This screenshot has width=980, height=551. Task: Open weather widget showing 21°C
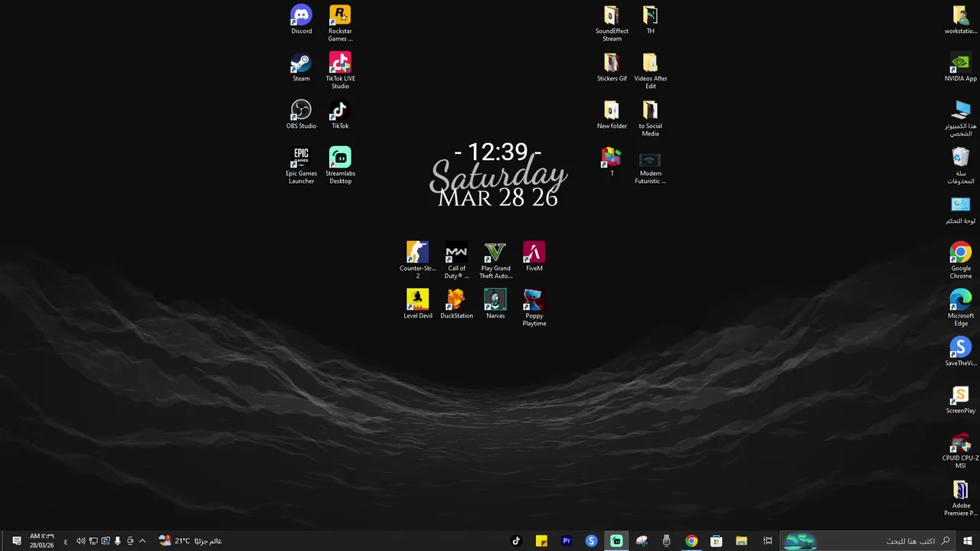point(190,541)
